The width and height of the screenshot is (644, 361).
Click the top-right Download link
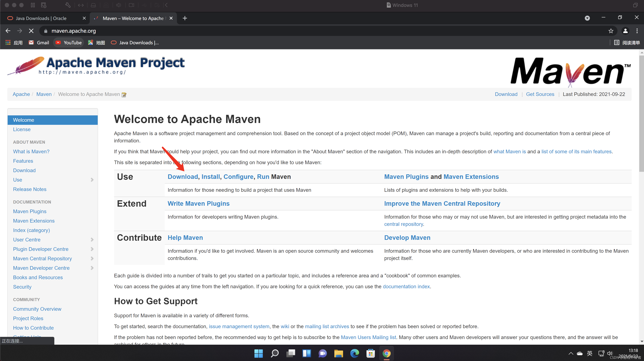click(x=506, y=94)
